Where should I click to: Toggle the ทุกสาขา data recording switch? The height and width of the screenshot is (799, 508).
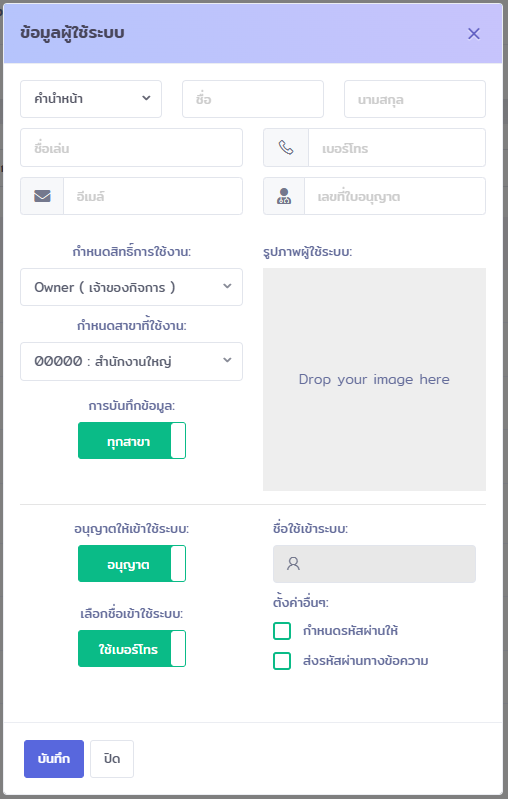pyautogui.click(x=132, y=441)
